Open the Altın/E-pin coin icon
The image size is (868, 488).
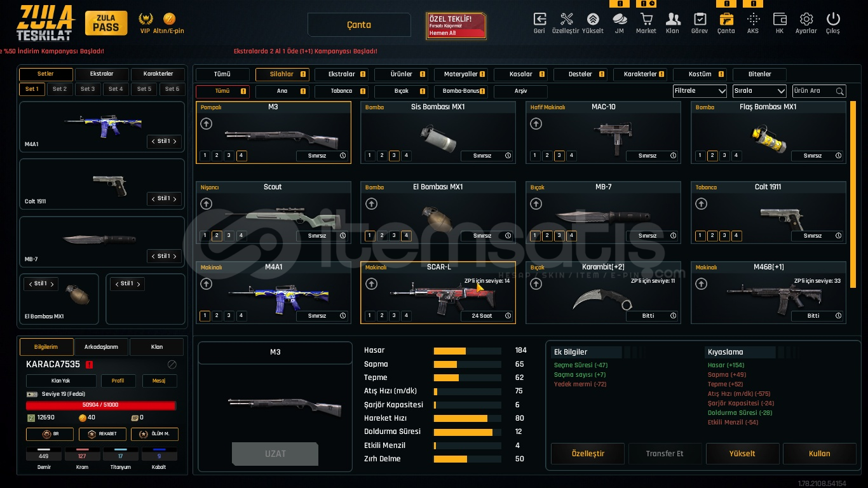(x=169, y=18)
